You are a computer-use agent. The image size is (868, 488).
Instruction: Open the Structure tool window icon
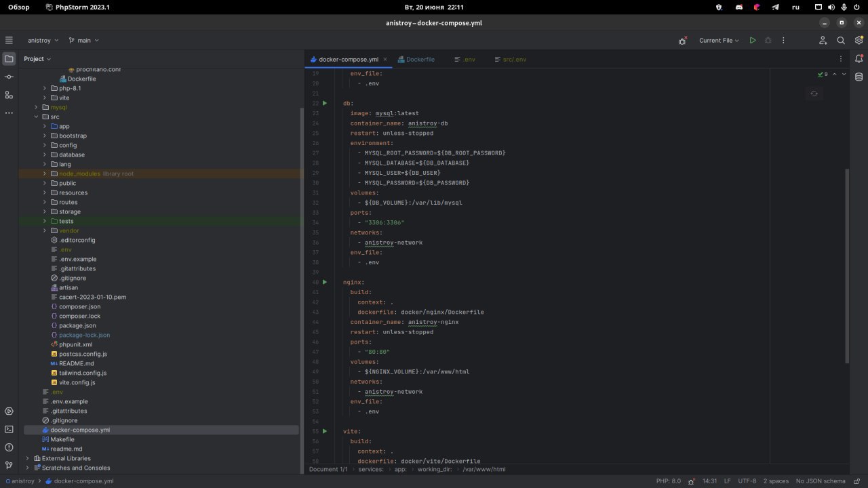pos(9,95)
